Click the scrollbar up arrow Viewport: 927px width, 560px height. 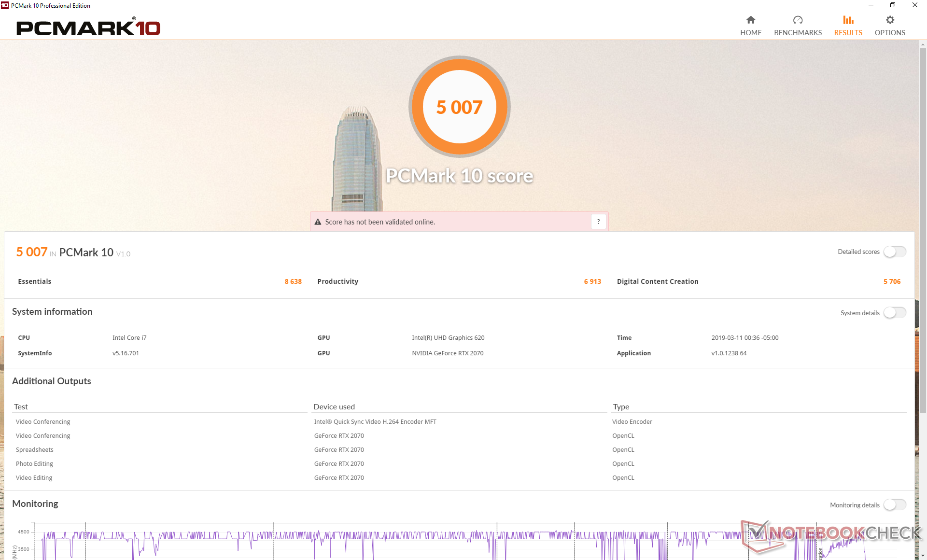[923, 45]
